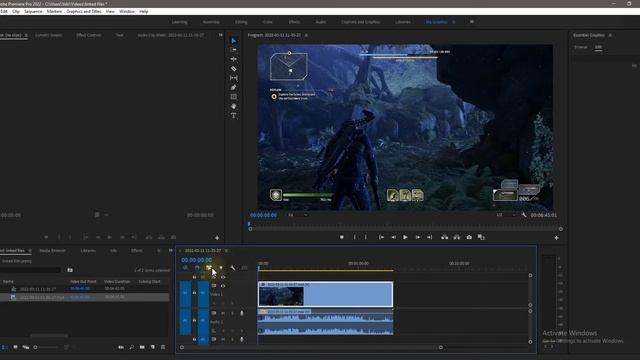Open the playback resolution dropdown
640x360 pixels.
tap(505, 215)
